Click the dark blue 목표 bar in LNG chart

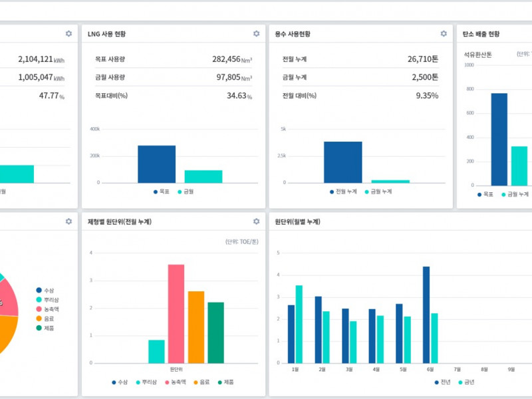pos(157,164)
